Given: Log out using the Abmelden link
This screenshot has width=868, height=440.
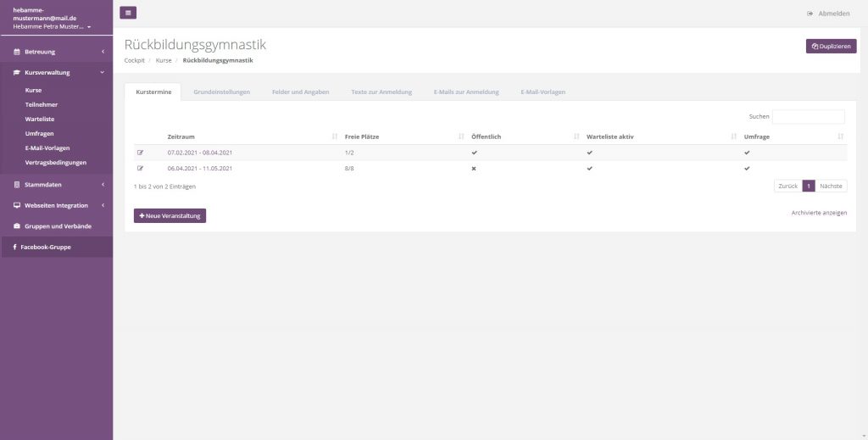Looking at the screenshot, I should tap(828, 14).
